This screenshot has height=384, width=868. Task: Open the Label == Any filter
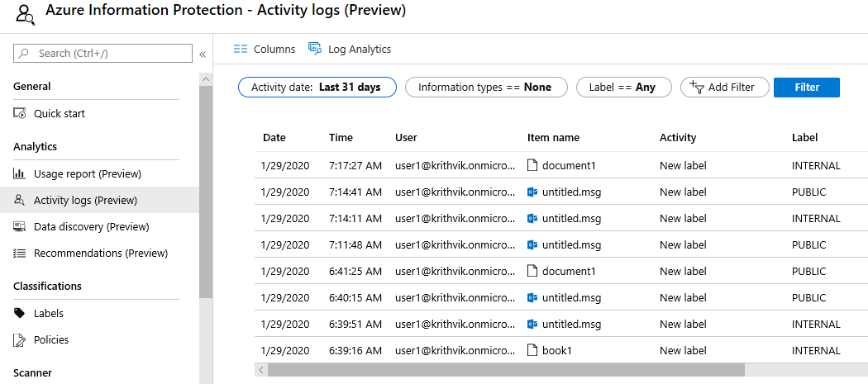coord(624,87)
